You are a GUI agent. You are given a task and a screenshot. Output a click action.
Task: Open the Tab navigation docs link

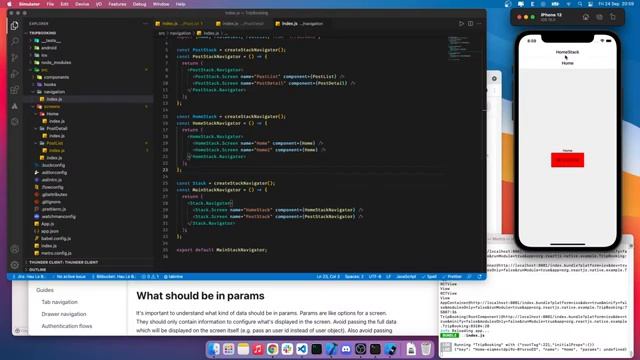(60, 302)
